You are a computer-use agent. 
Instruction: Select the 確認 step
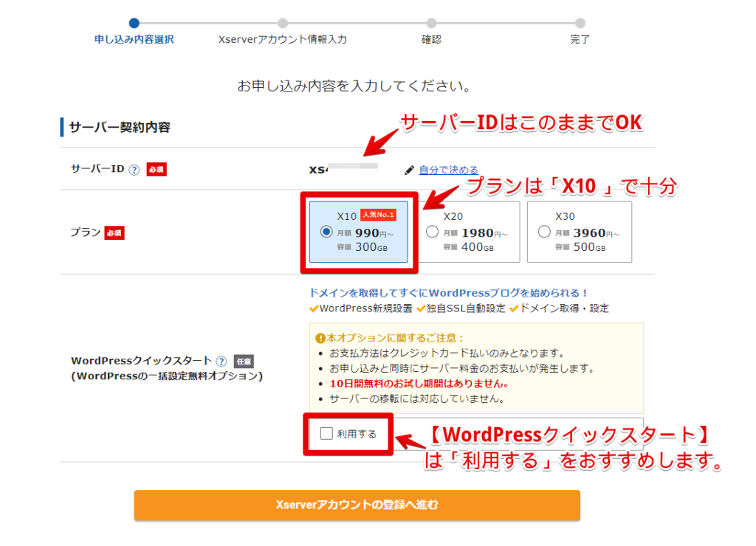(431, 40)
